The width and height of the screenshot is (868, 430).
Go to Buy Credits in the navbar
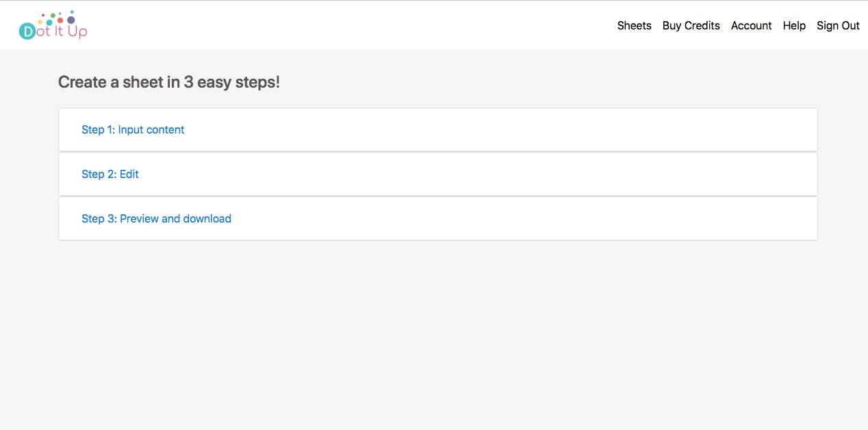[691, 25]
